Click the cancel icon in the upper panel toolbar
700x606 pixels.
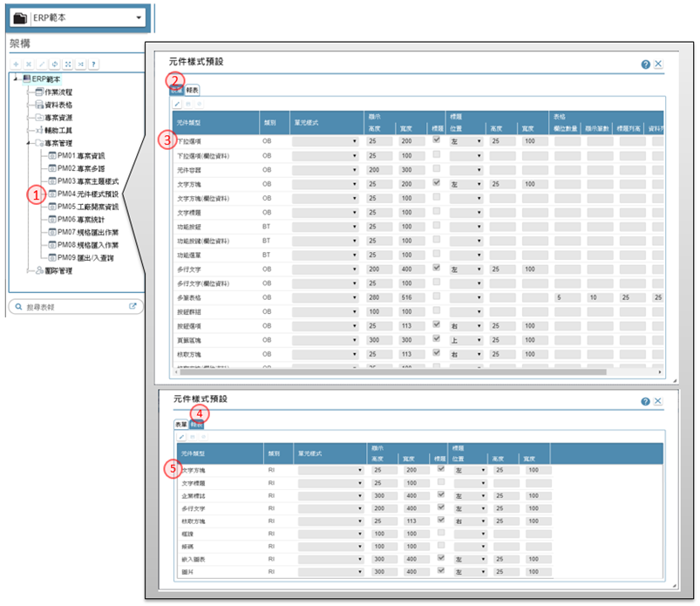(x=199, y=104)
